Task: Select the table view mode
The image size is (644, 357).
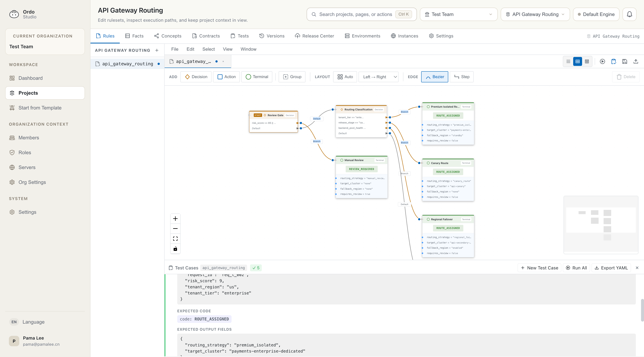Action: click(x=587, y=61)
